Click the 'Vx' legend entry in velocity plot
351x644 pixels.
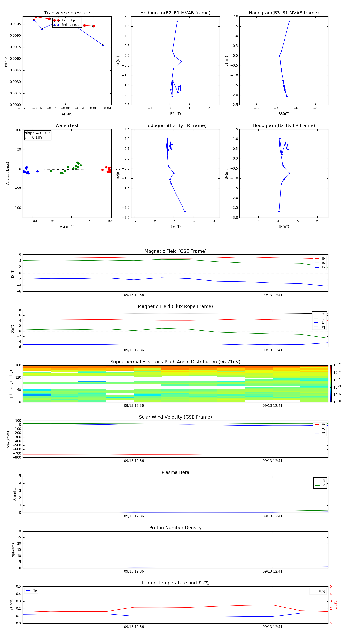[x=320, y=424]
